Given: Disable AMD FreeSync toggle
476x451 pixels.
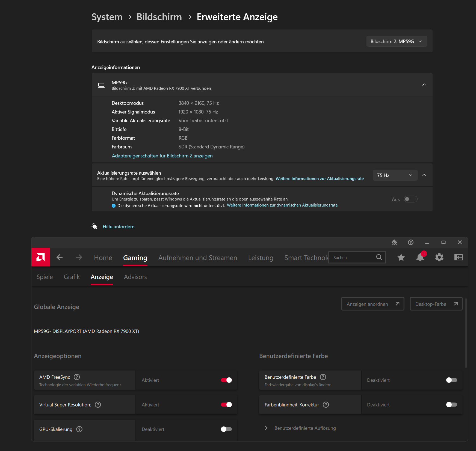Looking at the screenshot, I should point(226,380).
